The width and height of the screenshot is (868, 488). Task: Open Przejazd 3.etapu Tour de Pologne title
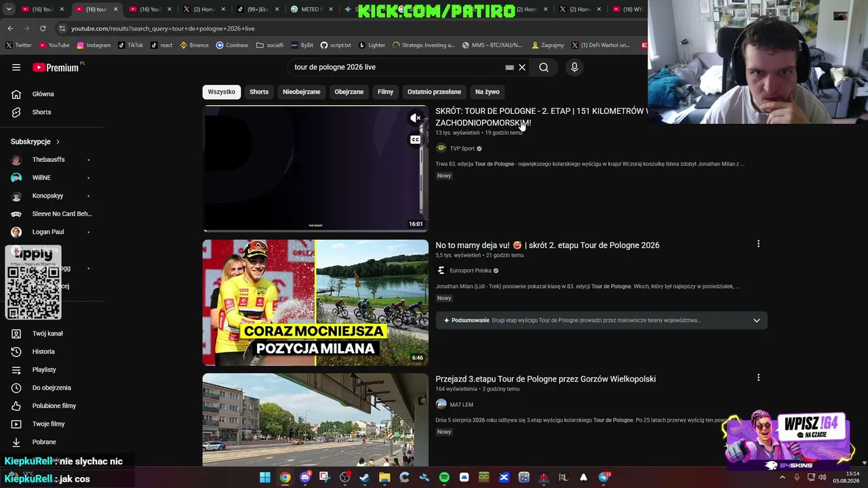(x=545, y=379)
